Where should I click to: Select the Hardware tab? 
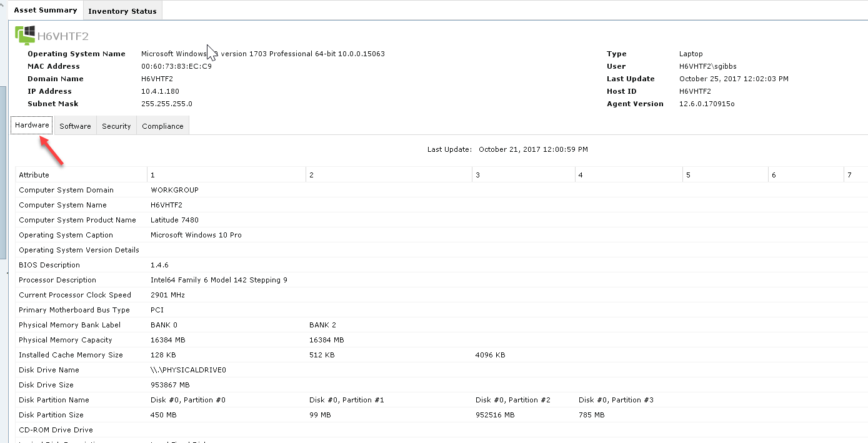[x=32, y=125]
